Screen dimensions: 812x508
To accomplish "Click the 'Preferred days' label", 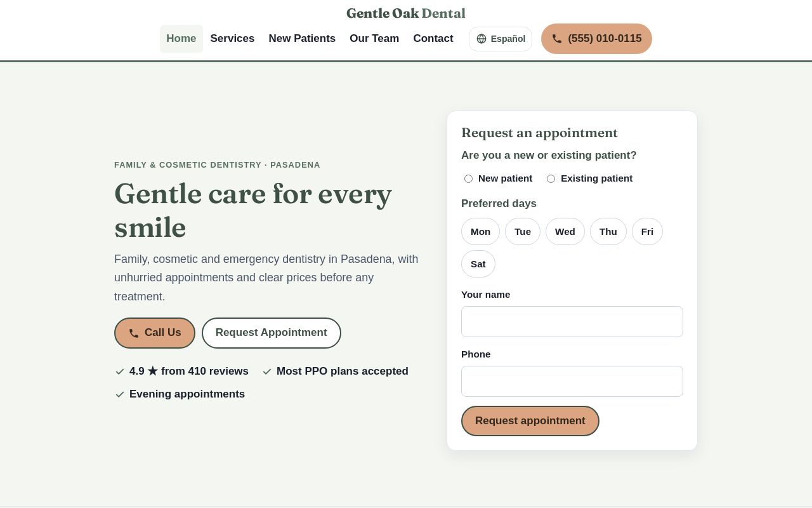I will [x=499, y=203].
